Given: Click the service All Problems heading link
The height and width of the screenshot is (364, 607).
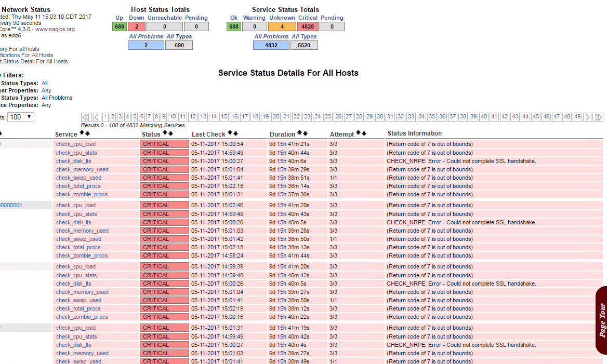Looking at the screenshot, I should point(271,36).
